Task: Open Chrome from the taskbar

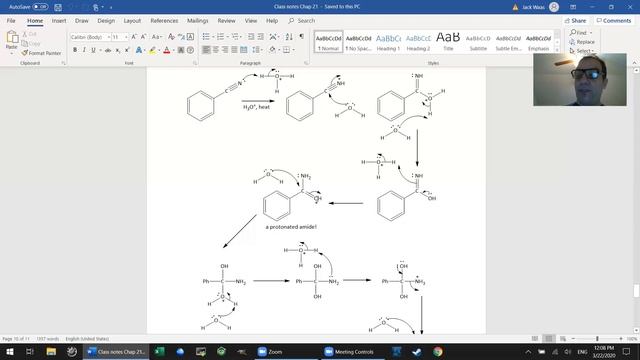Action: 438,351
